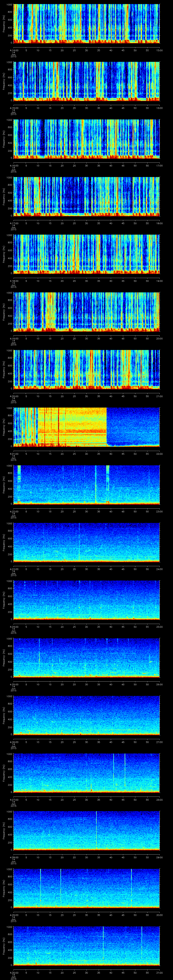
Task: Click the 19:00 end time label
Action: [x=160, y=281]
